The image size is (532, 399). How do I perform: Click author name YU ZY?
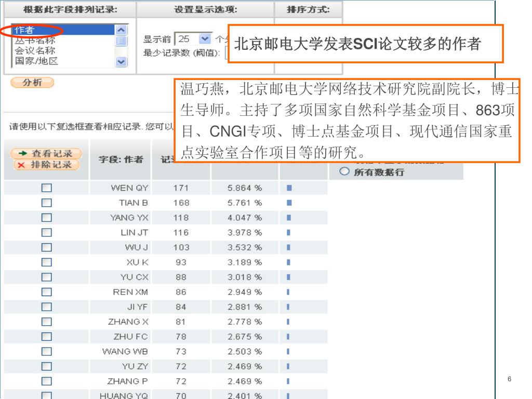click(135, 366)
